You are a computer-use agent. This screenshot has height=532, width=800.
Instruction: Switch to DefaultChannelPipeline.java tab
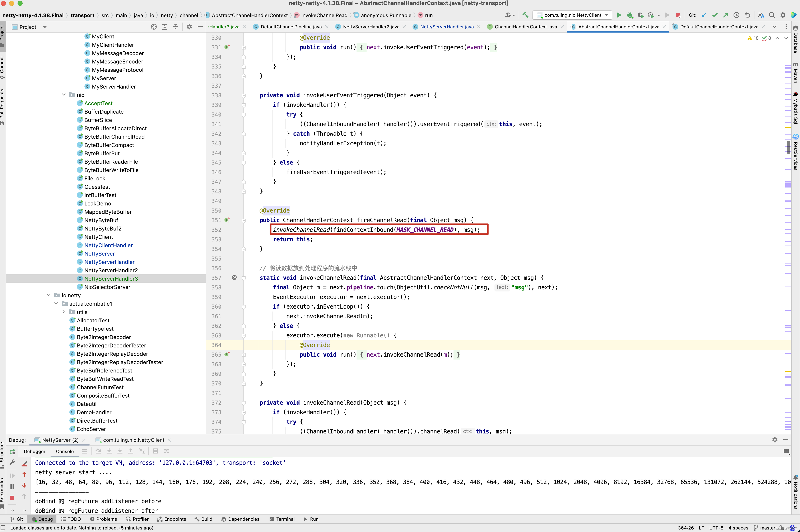point(291,27)
